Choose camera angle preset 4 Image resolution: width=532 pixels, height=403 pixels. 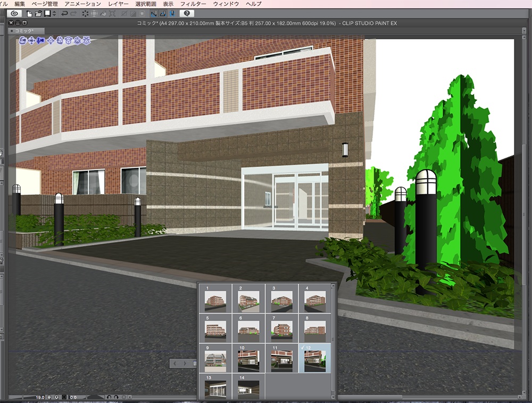point(314,299)
